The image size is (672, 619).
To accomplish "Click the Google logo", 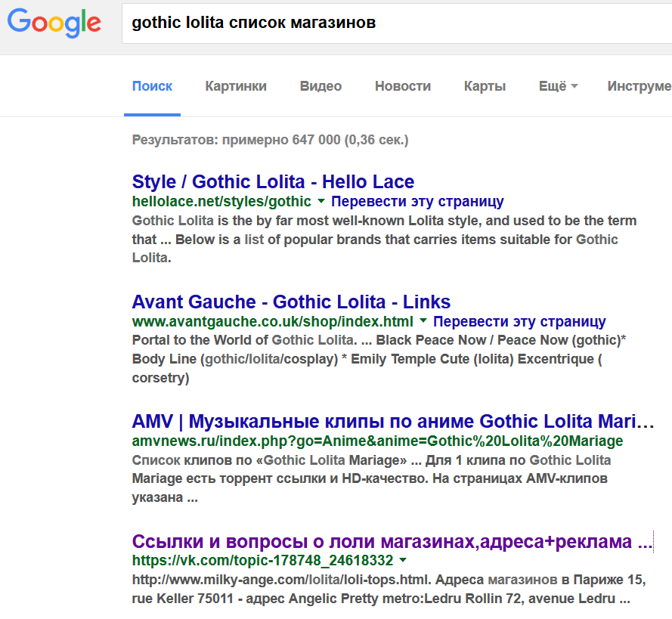I will click(x=54, y=23).
